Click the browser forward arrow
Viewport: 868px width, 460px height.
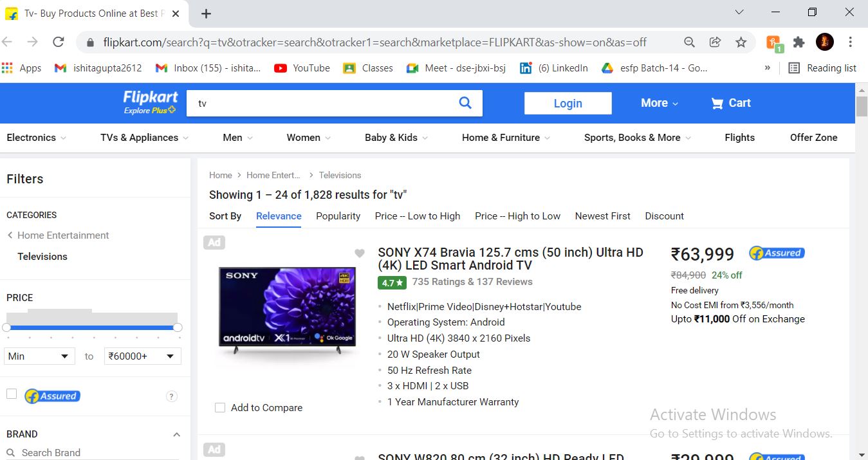(32, 42)
